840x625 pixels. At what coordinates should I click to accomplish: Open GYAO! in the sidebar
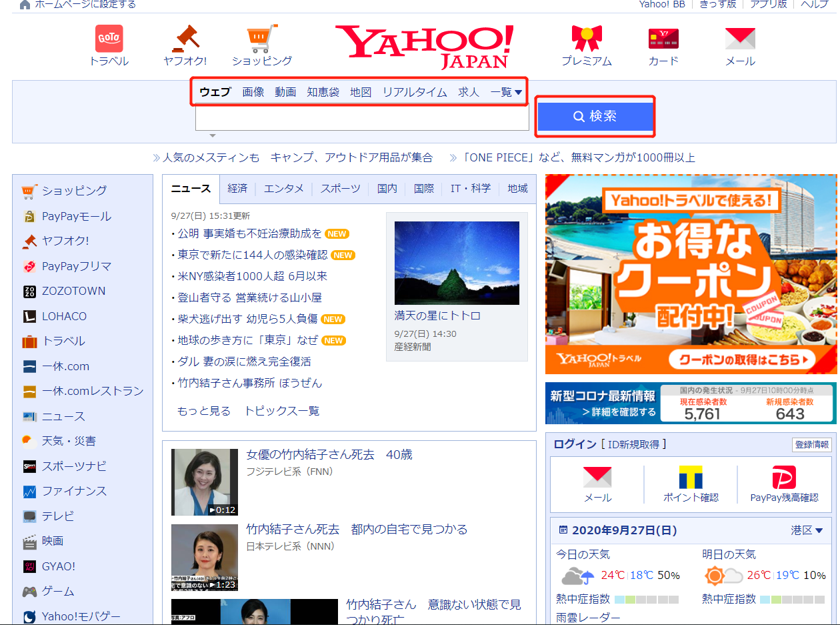pos(59,566)
